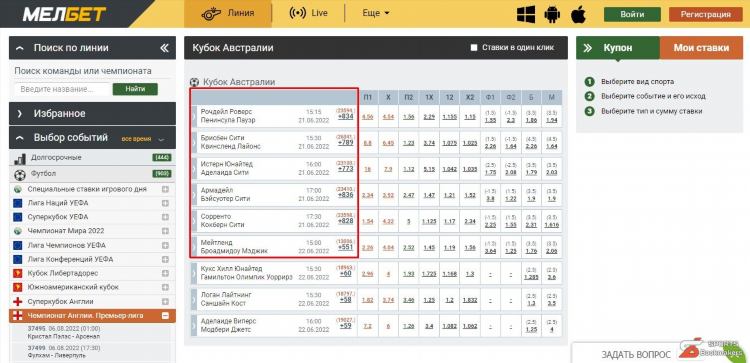Select П1 odds 4.56 for Рочдейл Роверс
750x363 pixels.
click(367, 116)
